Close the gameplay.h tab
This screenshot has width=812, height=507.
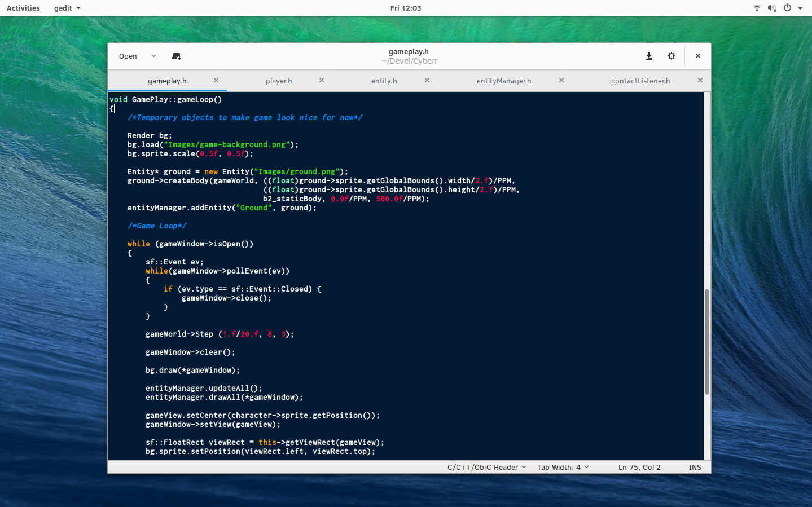216,81
